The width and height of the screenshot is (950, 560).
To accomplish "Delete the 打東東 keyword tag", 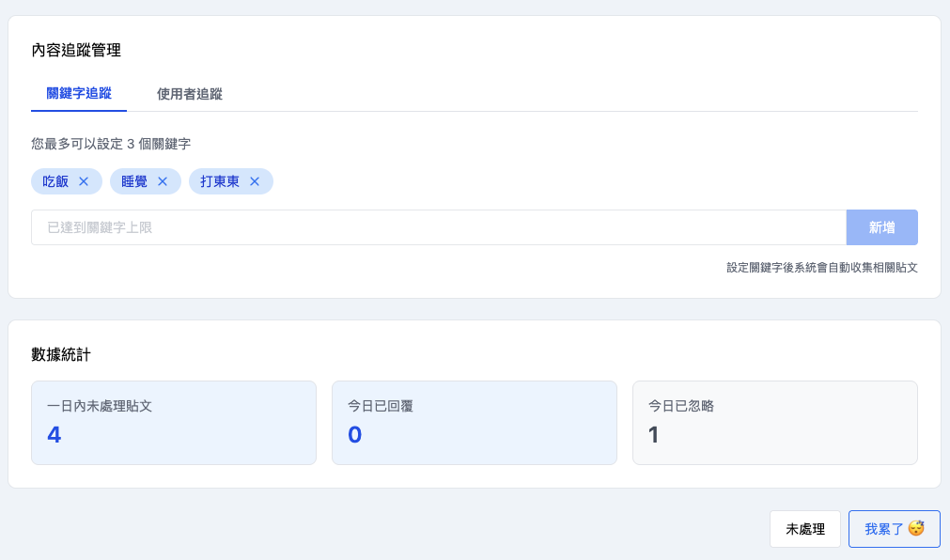I will (x=255, y=181).
